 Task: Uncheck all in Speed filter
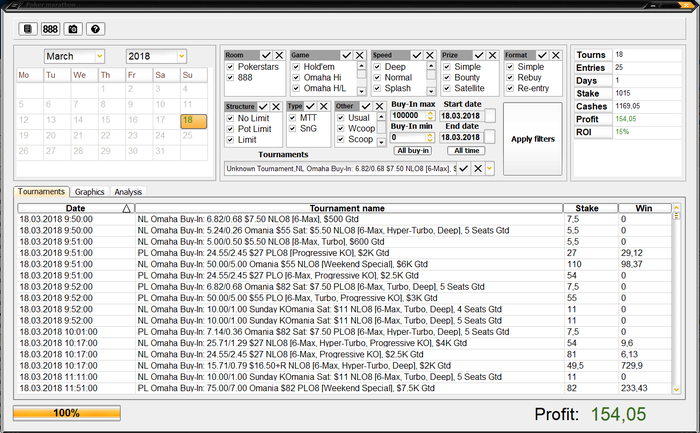(430, 55)
